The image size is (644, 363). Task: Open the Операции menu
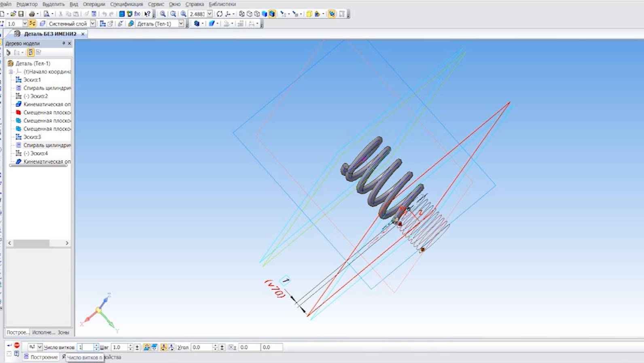(94, 4)
